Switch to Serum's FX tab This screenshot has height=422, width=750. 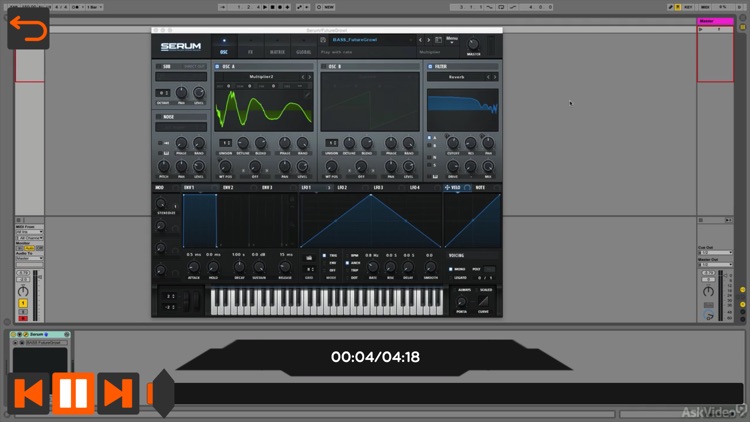[250, 46]
